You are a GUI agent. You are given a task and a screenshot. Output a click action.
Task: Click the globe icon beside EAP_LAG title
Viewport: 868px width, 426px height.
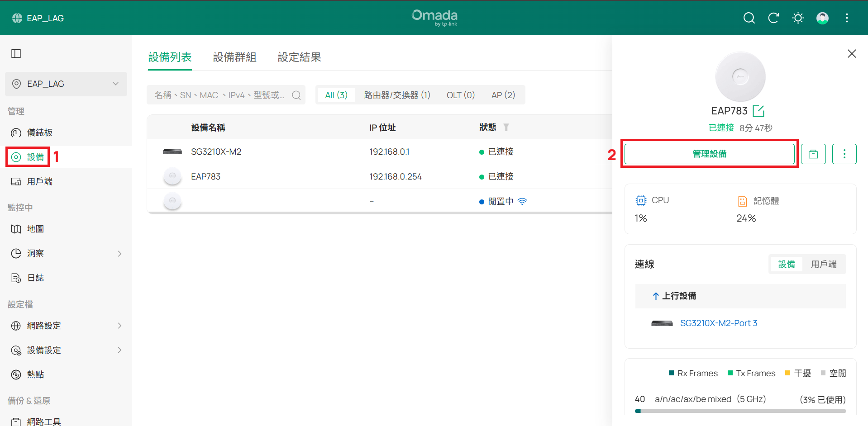pos(17,18)
